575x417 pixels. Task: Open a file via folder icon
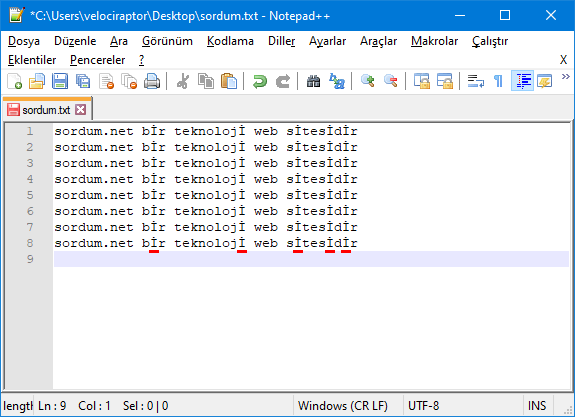click(37, 81)
